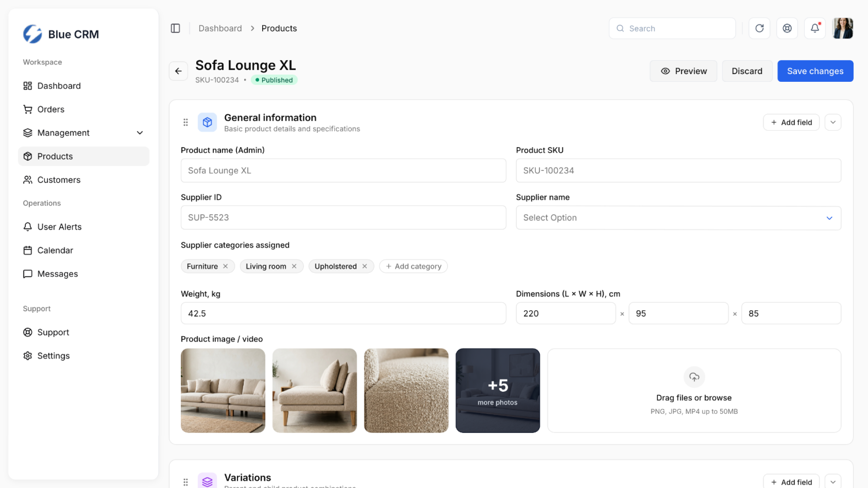Remove the Furniture category tag
Screen dimensions: 868x488
click(x=225, y=266)
